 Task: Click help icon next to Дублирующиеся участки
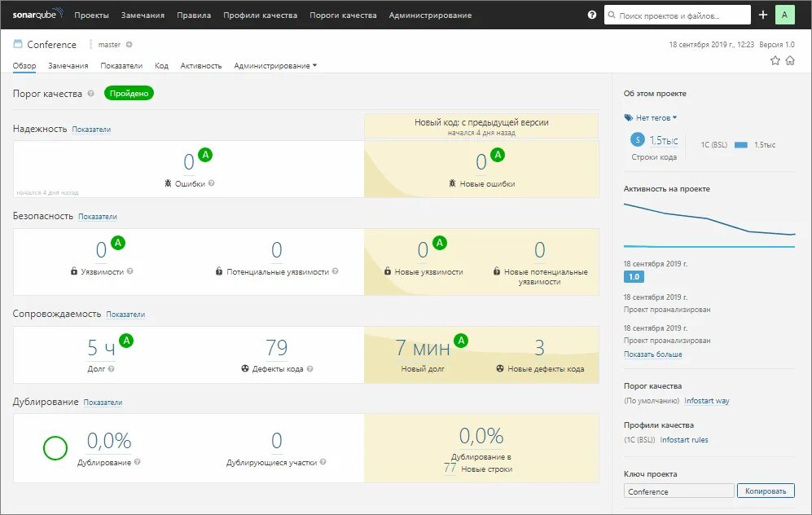[323, 462]
